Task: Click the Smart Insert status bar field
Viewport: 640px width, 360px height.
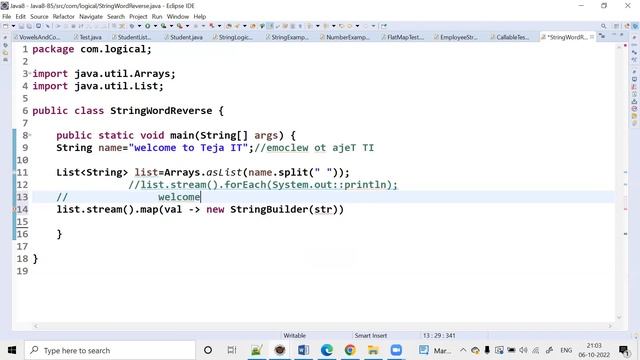Action: click(x=371, y=335)
